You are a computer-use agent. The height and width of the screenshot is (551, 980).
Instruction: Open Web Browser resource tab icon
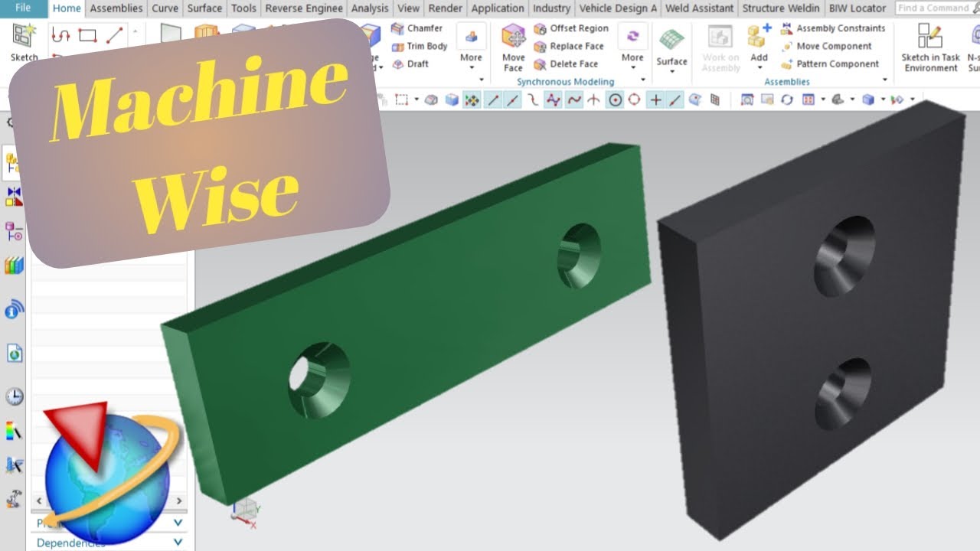pyautogui.click(x=14, y=353)
